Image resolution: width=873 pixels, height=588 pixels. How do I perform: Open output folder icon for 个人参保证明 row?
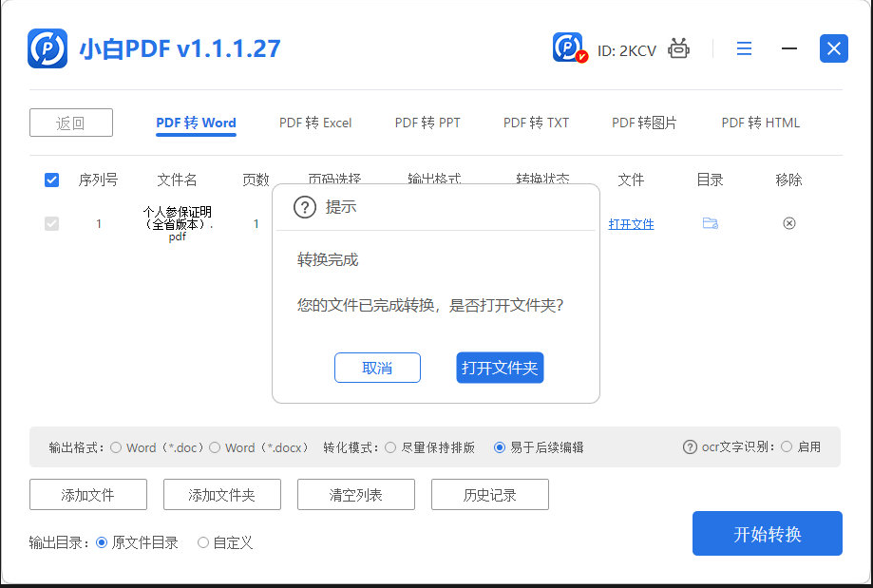pos(710,223)
